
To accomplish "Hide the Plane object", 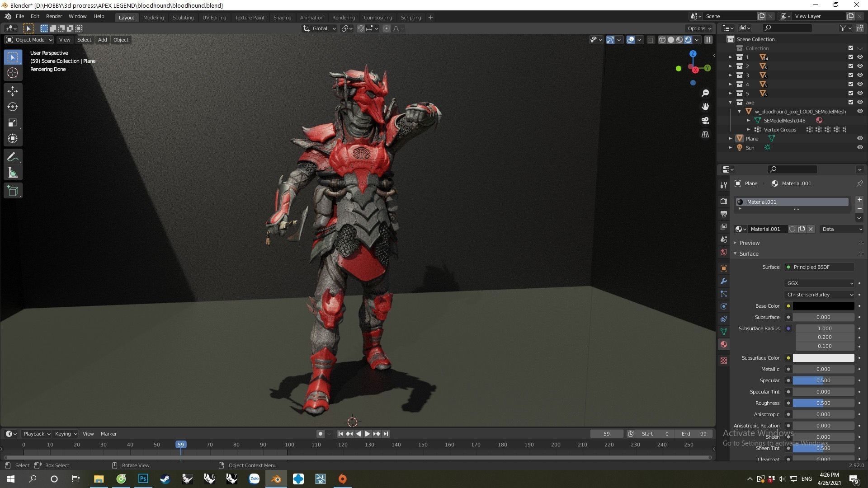I will (x=860, y=139).
